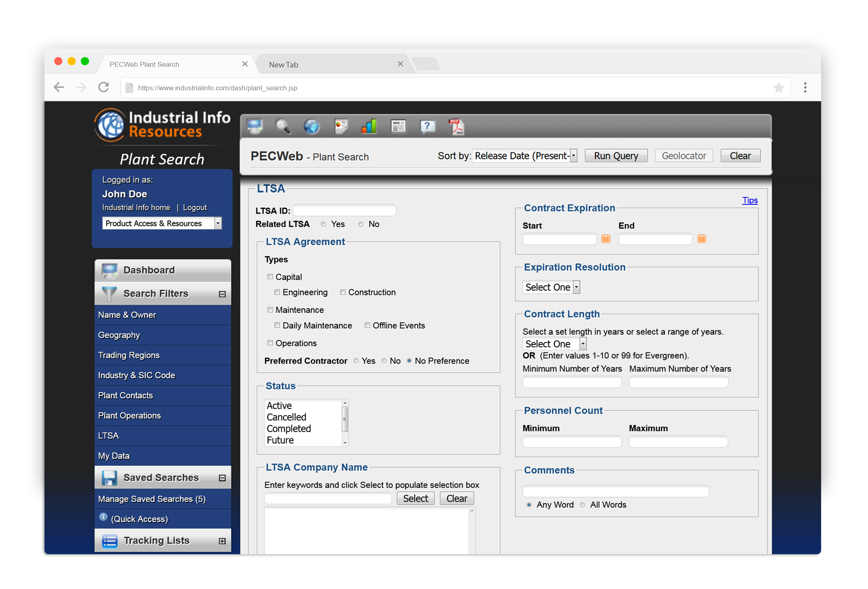Open Trading Regions filter

coord(163,355)
